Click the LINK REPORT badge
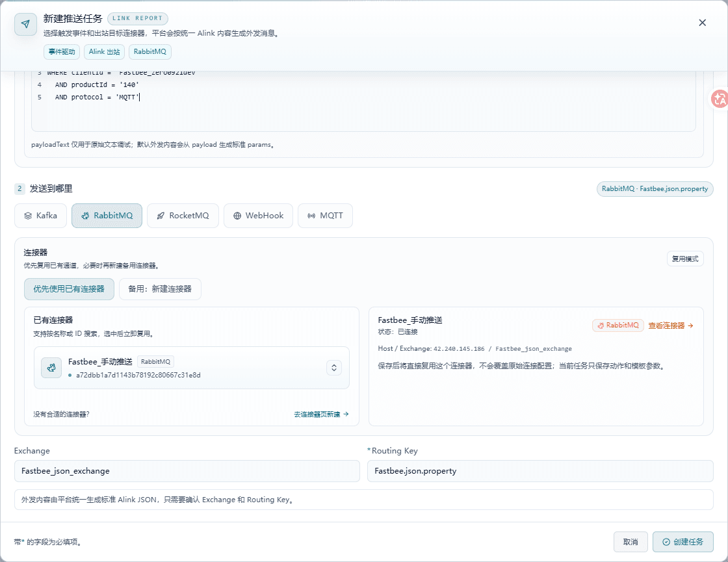This screenshot has width=728, height=562. (x=137, y=19)
